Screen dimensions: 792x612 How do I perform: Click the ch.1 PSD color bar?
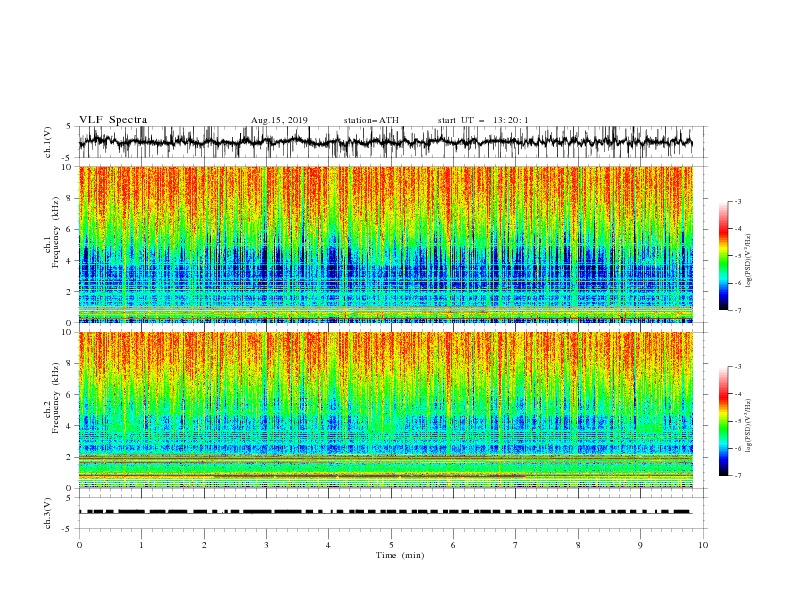pos(724,256)
